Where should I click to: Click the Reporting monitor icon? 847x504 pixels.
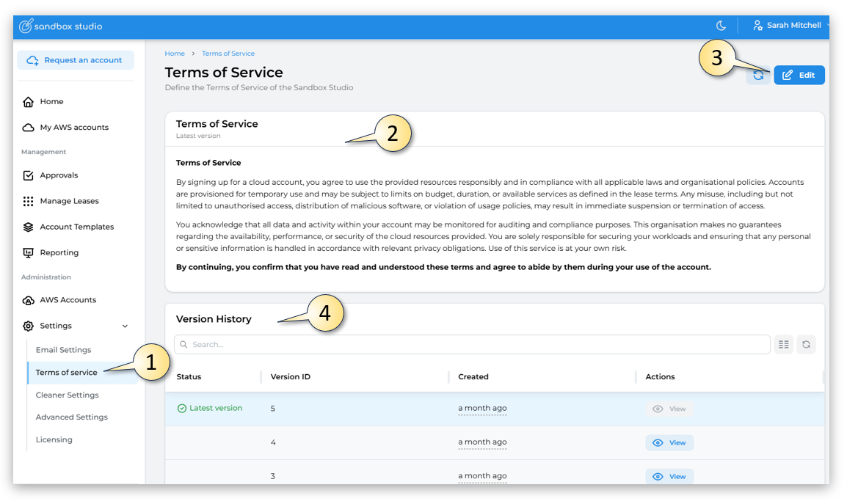[29, 253]
